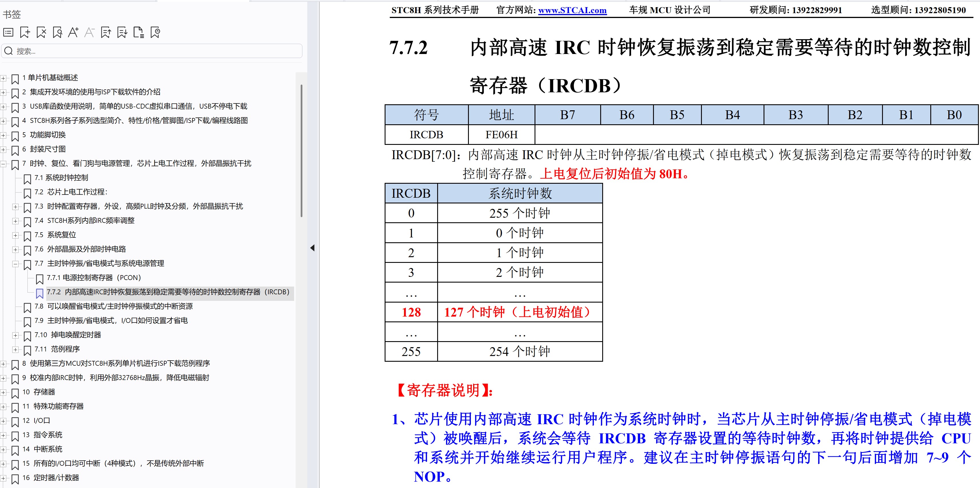Expand chapter 8 使用第三方MCU bookmark
980x488 pixels.
[3, 364]
